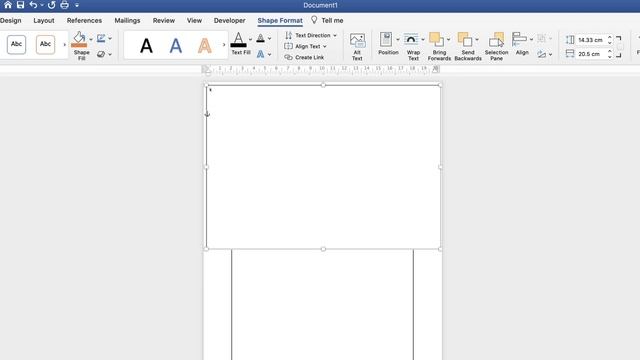Open the Review tab
The width and height of the screenshot is (640, 360).
pos(164,20)
